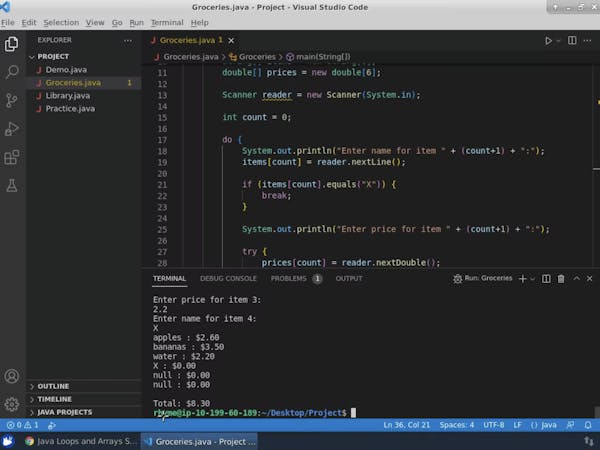This screenshot has height=450, width=600.
Task: Split the terminal panel
Action: (546, 279)
